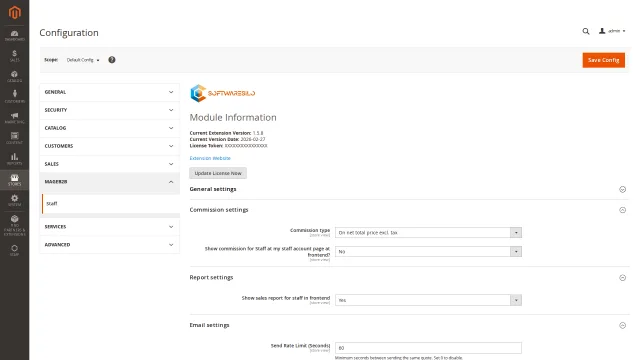Collapse the Report settings group
The image size is (640, 360).
pos(409,278)
